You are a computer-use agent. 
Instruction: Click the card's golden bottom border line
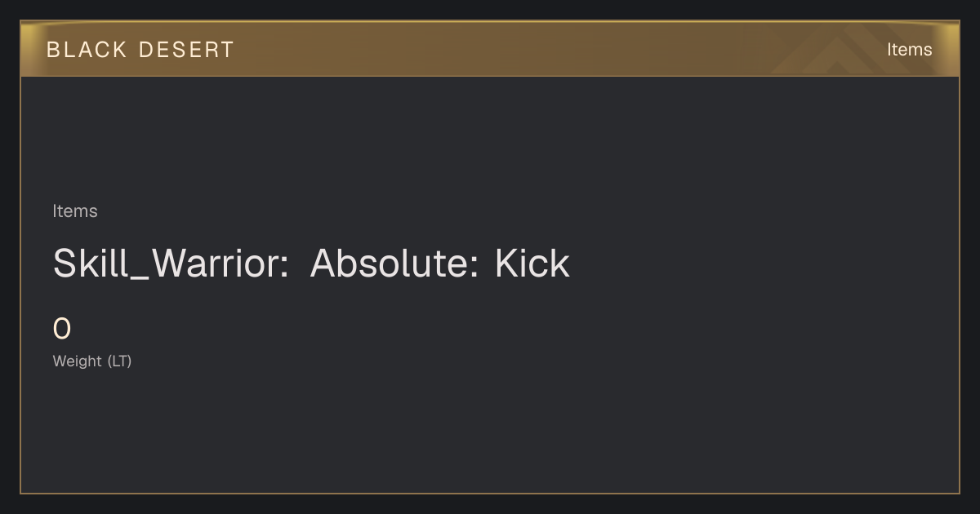point(490,493)
